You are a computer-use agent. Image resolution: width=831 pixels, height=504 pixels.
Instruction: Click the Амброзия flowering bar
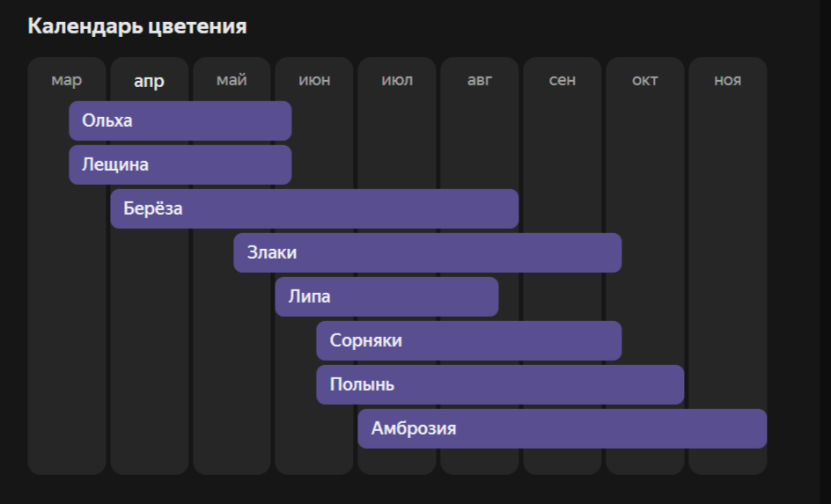[562, 428]
